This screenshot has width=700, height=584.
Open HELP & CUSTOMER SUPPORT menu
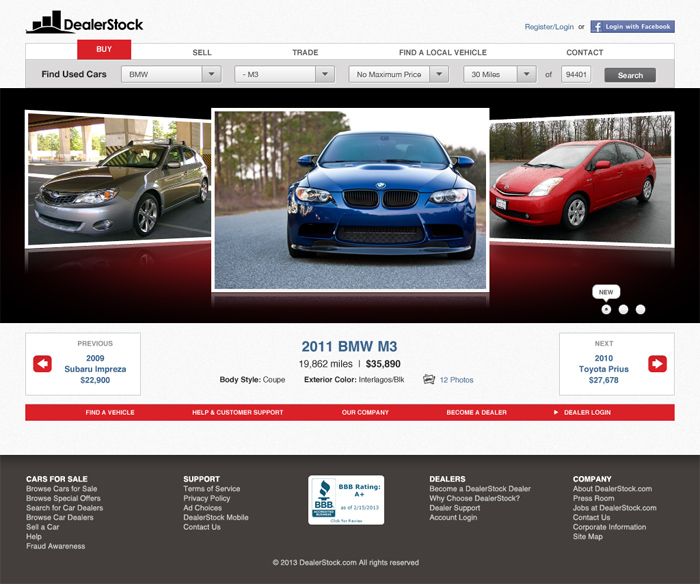pos(238,413)
